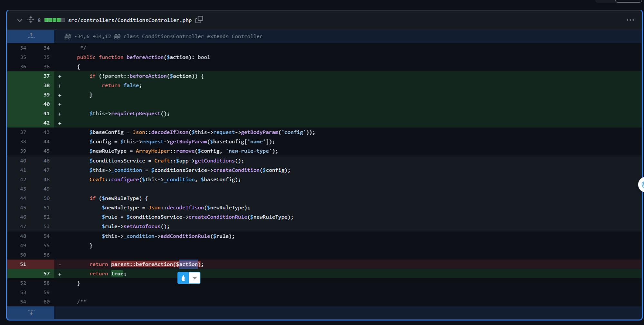
Task: Select removed line number 51
Action: [x=23, y=264]
